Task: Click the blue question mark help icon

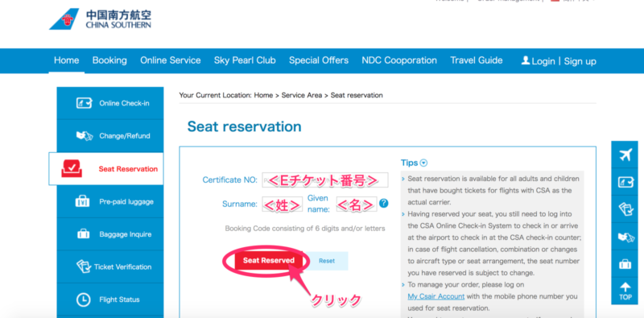Action: 384,203
